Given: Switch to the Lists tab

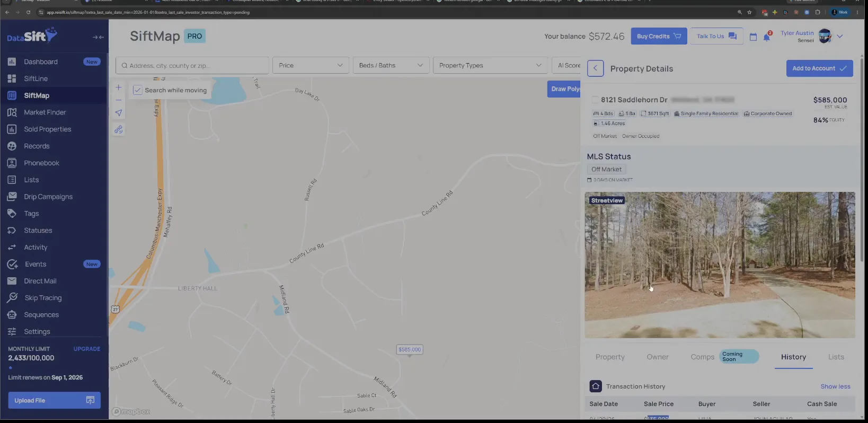Looking at the screenshot, I should [836, 357].
